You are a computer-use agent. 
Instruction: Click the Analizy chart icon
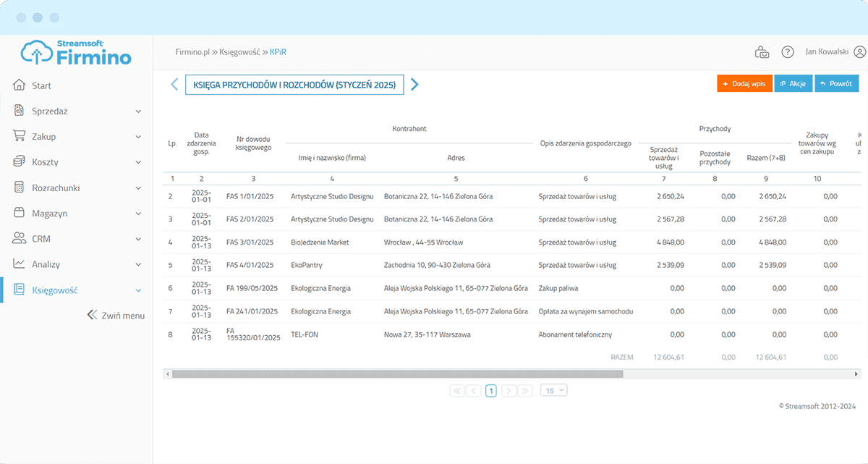[x=20, y=263]
